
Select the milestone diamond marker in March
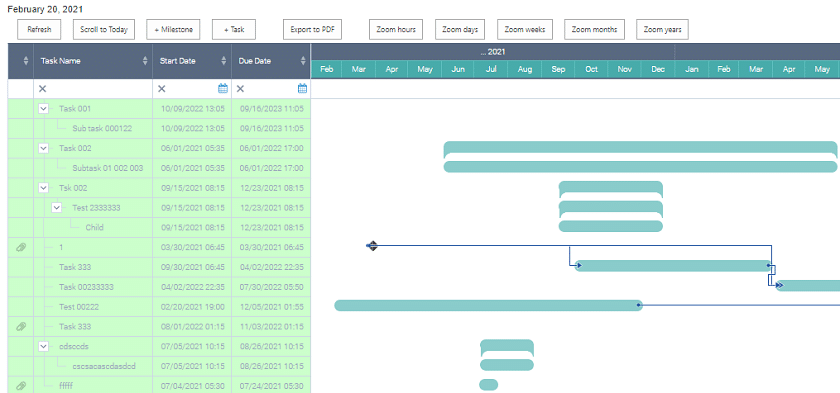pyautogui.click(x=373, y=246)
